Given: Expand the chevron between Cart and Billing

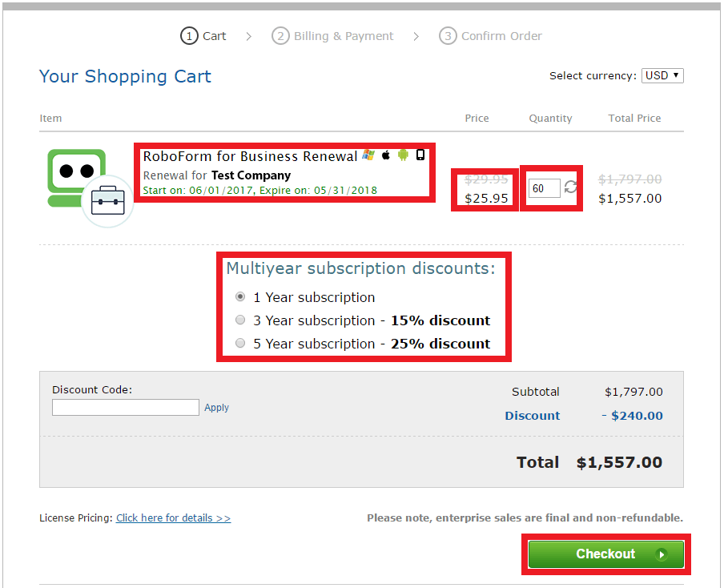Looking at the screenshot, I should (248, 36).
